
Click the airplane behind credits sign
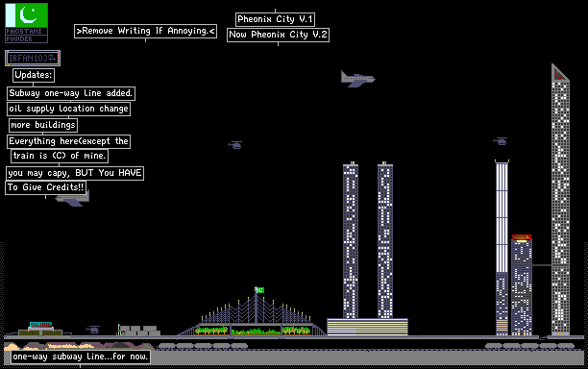(73, 199)
